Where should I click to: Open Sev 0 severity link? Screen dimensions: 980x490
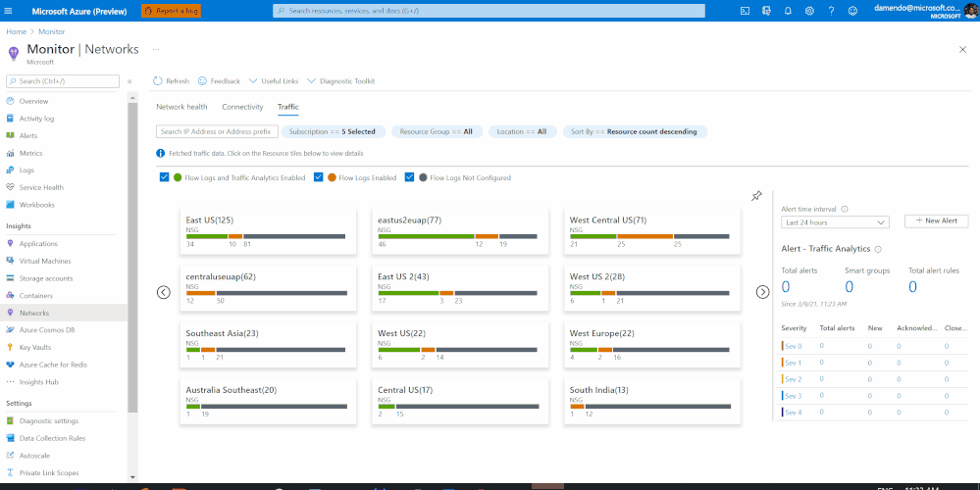pyautogui.click(x=794, y=346)
